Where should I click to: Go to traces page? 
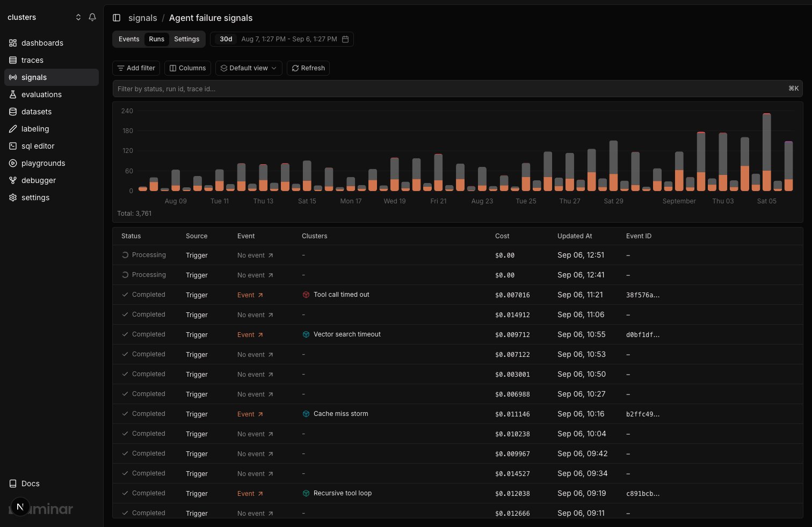(x=52, y=60)
